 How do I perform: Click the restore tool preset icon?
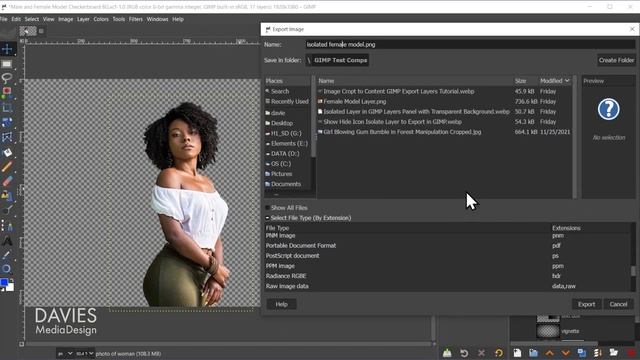(464, 353)
